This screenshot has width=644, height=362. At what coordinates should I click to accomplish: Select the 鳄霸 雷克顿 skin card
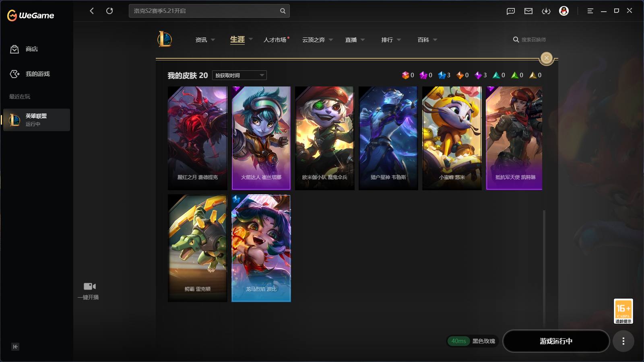(x=197, y=248)
